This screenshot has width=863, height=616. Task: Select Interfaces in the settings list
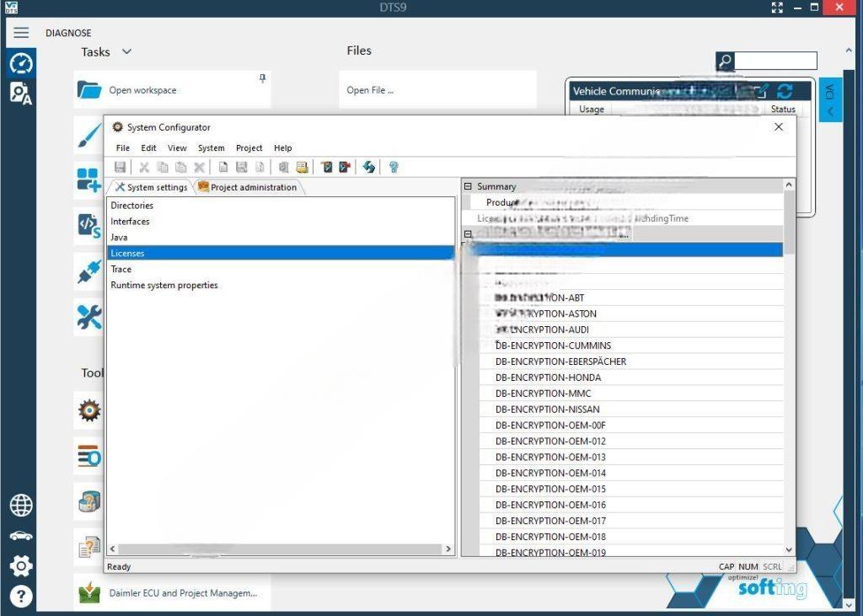pos(131,222)
